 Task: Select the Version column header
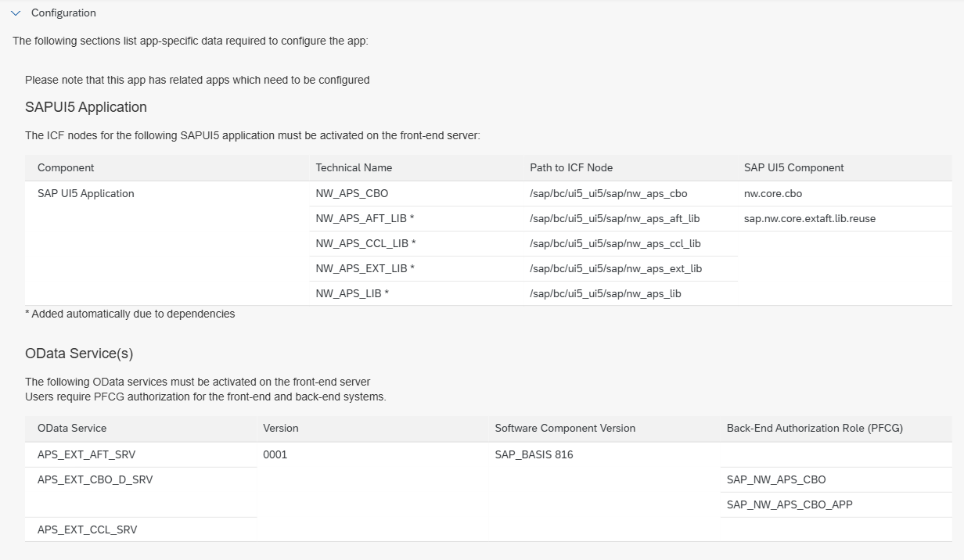coord(281,428)
